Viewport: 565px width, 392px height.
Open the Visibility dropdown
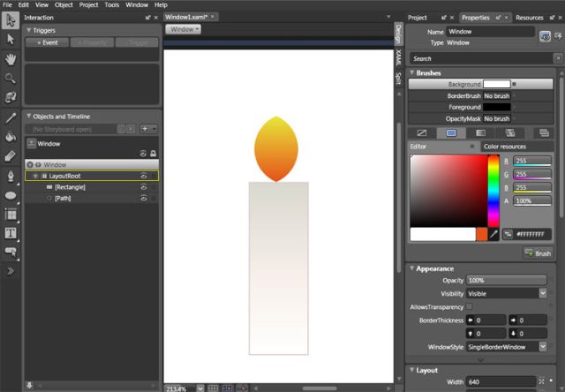click(x=543, y=293)
